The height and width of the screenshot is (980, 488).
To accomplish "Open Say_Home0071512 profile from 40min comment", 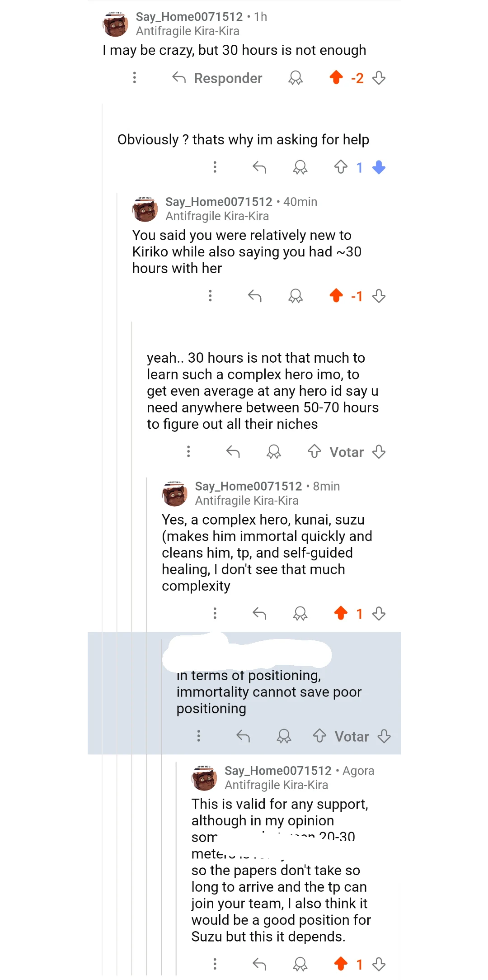I will point(219,202).
